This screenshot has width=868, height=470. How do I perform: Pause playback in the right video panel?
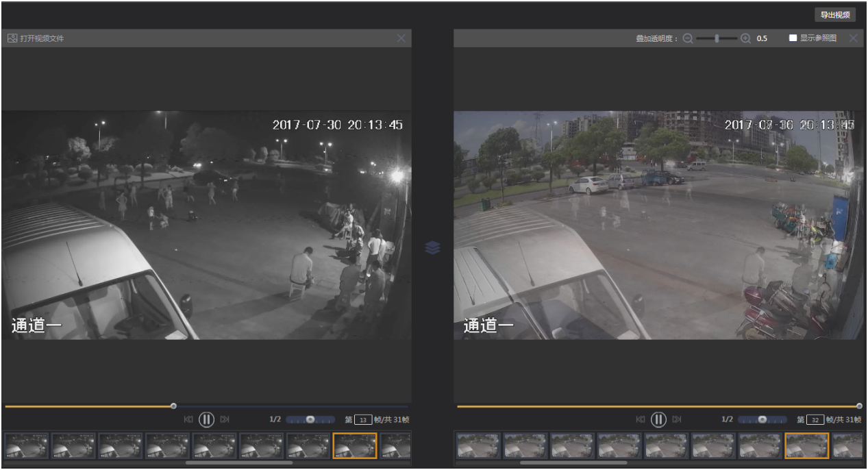pyautogui.click(x=658, y=419)
